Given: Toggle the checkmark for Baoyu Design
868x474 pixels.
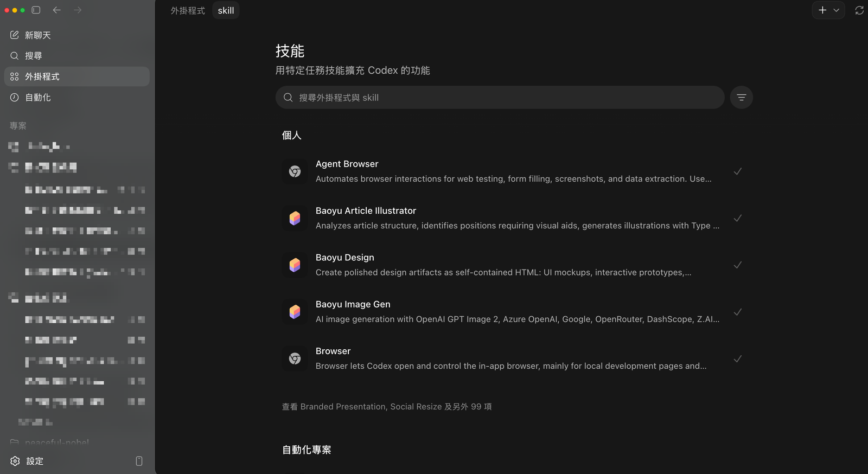Looking at the screenshot, I should (x=738, y=265).
